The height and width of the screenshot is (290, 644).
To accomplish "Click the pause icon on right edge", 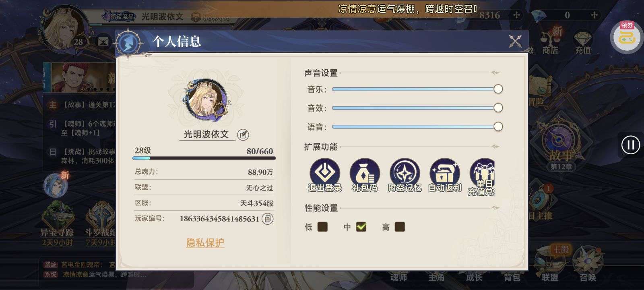I will click(630, 145).
